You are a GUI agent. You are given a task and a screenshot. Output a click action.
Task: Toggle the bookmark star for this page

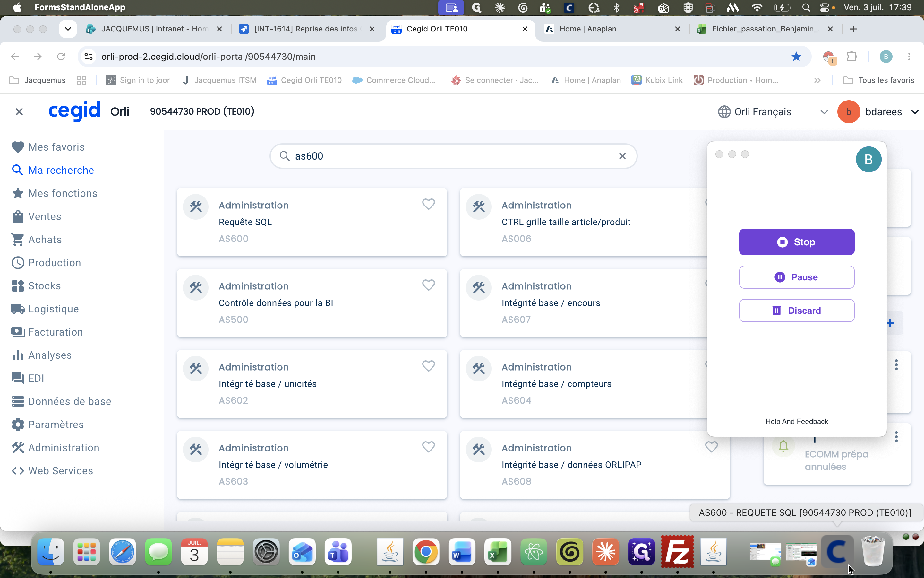tap(796, 57)
